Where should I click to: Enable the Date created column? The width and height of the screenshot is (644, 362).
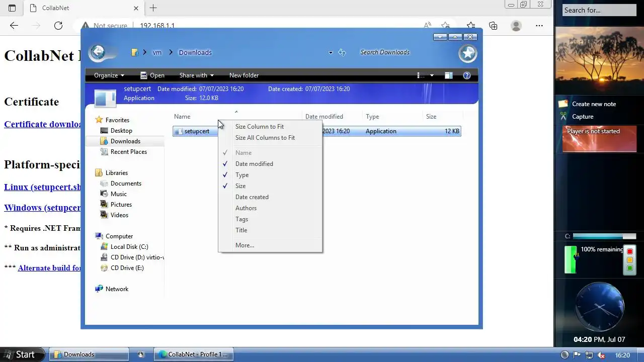(x=270, y=197)
